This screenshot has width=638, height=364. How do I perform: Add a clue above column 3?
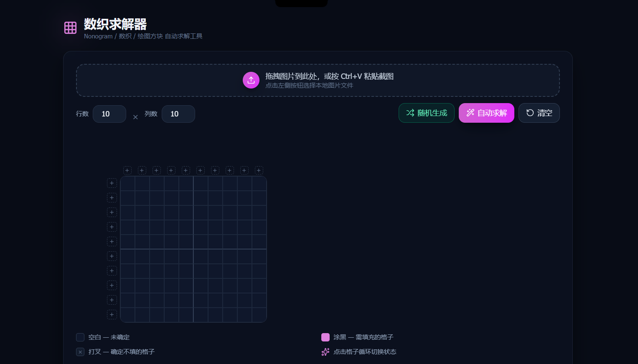click(157, 170)
